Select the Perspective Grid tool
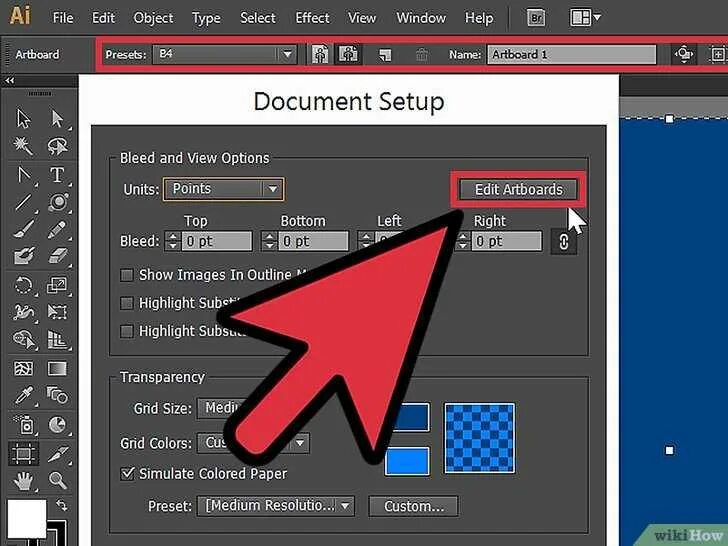Screen dimensions: 728x546 point(57,340)
